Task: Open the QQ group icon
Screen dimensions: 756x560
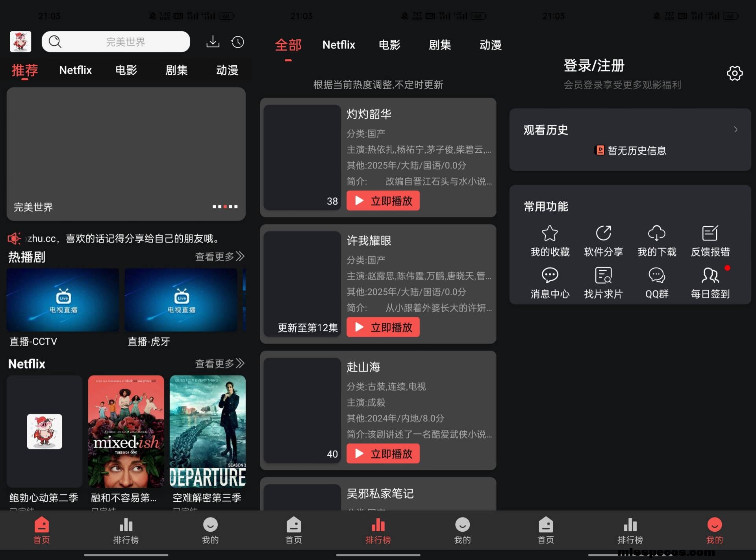Action: coord(656,276)
